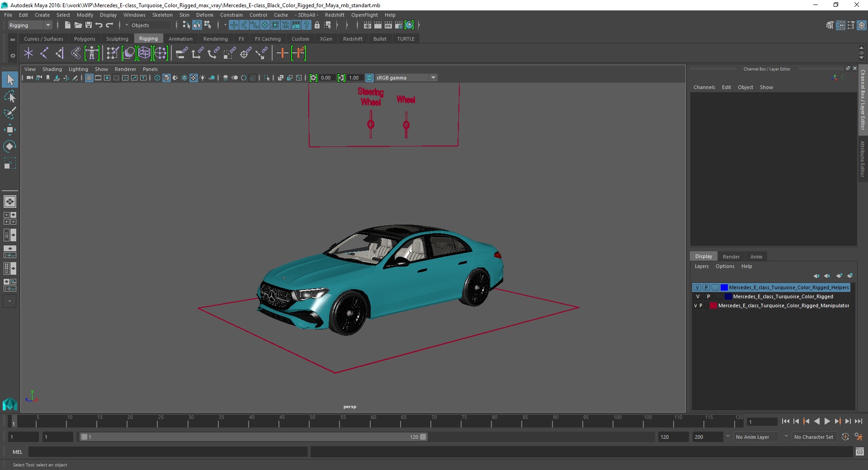Viewport: 868px width, 470px height.
Task: Click the Open Scene folder icon
Action: (78, 25)
